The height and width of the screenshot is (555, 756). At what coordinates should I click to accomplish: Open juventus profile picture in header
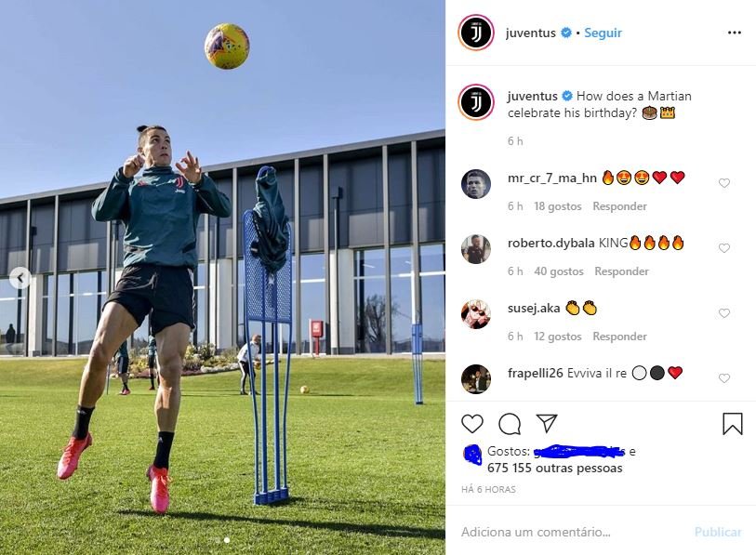click(x=476, y=33)
